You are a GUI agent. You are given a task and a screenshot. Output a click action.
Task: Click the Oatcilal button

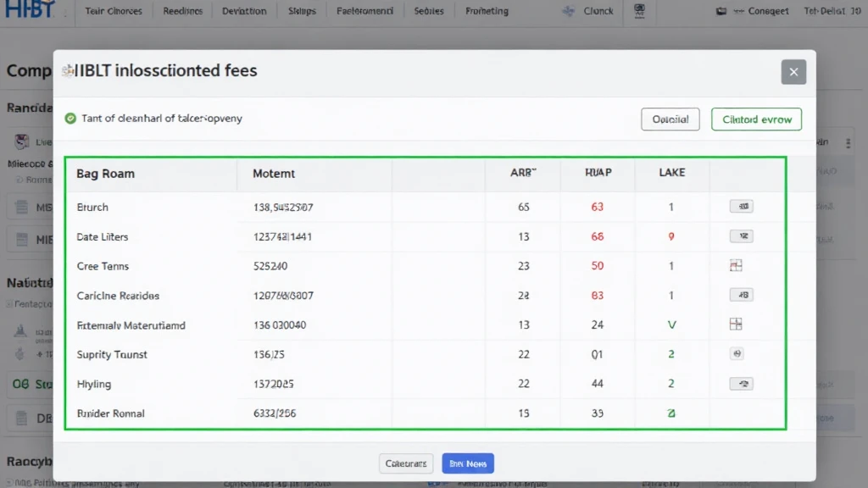point(670,119)
